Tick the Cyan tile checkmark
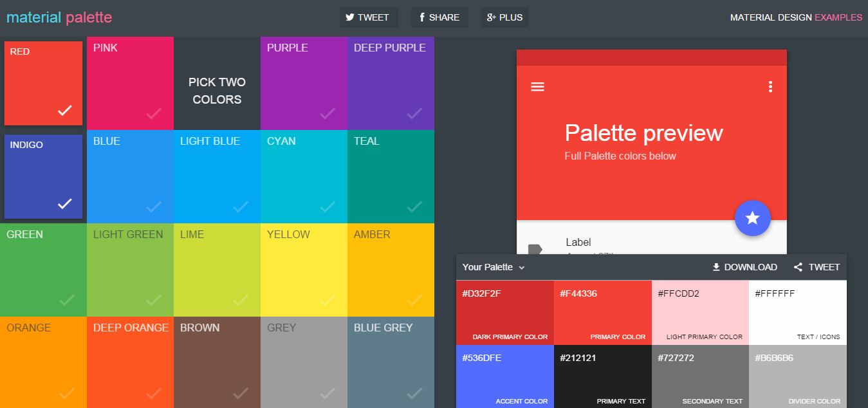 328,207
